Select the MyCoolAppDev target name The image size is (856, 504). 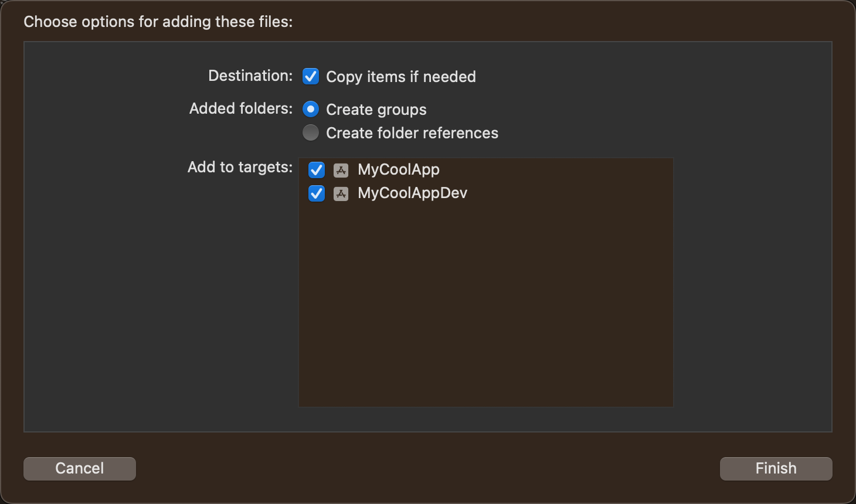[412, 193]
